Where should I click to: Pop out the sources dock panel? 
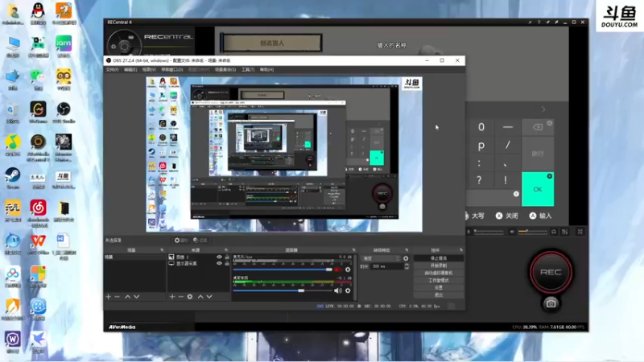(x=226, y=250)
